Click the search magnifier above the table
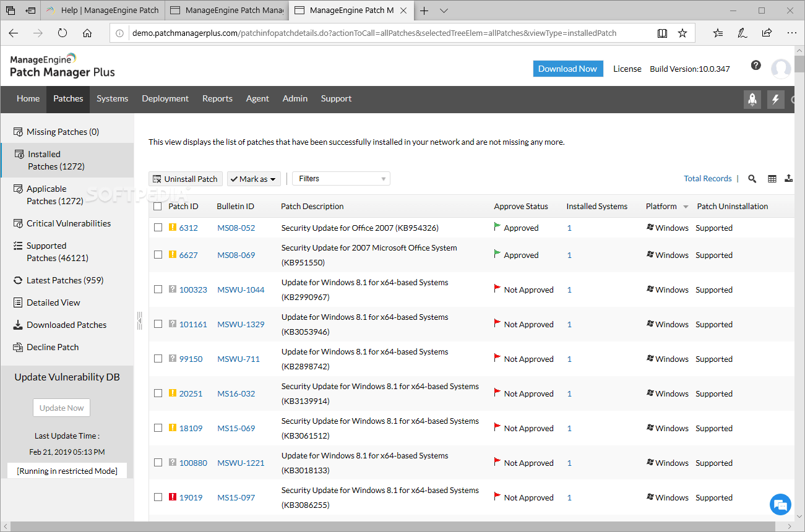 (x=752, y=179)
